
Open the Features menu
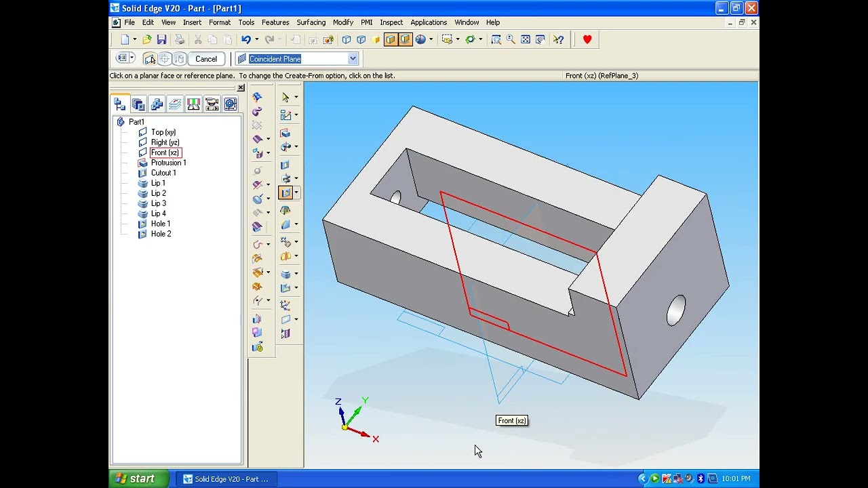pos(275,22)
